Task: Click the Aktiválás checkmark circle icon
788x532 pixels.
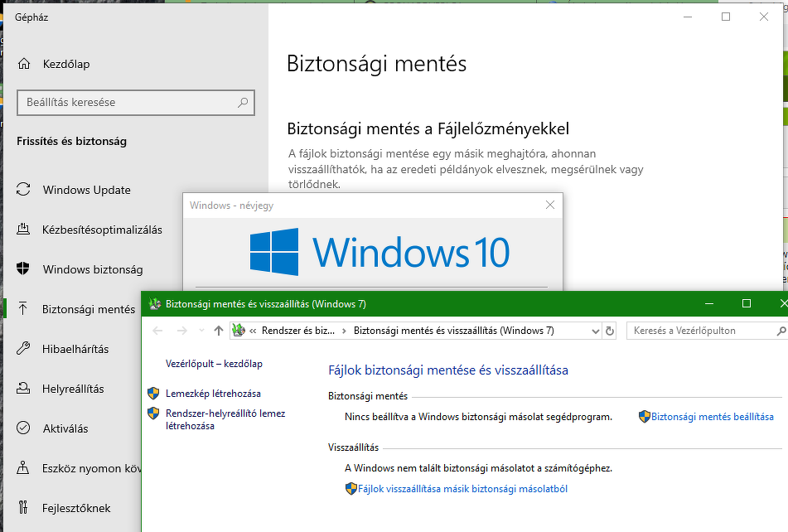Action: (x=23, y=428)
